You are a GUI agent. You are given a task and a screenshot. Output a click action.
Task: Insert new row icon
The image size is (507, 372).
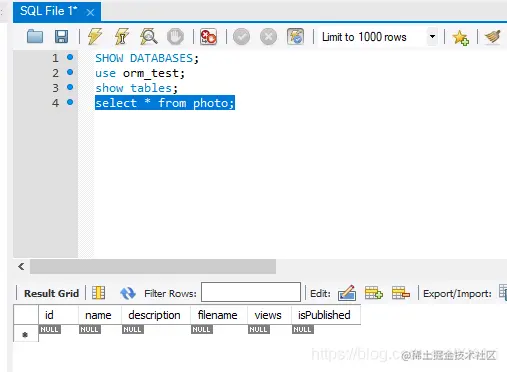(x=373, y=293)
